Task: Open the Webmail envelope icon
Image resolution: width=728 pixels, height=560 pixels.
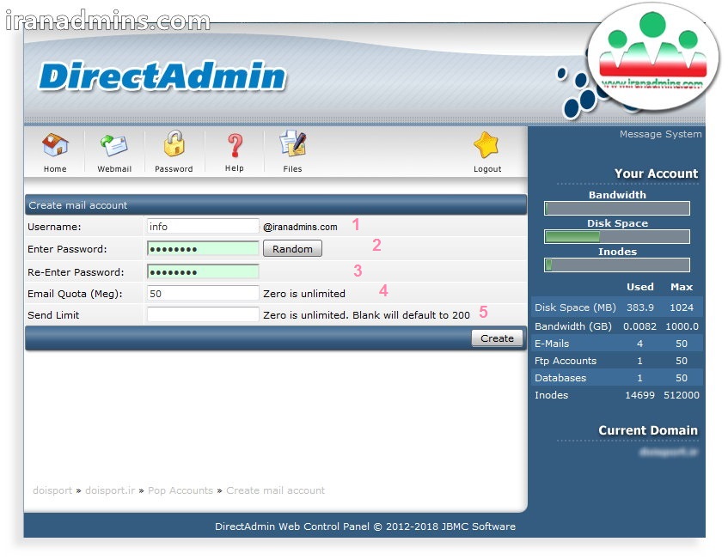Action: click(114, 145)
